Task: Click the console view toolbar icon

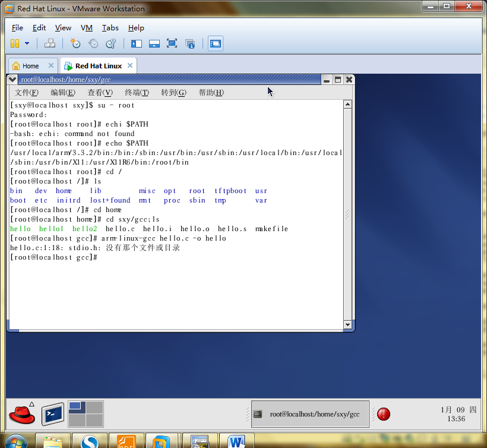Action: click(215, 43)
